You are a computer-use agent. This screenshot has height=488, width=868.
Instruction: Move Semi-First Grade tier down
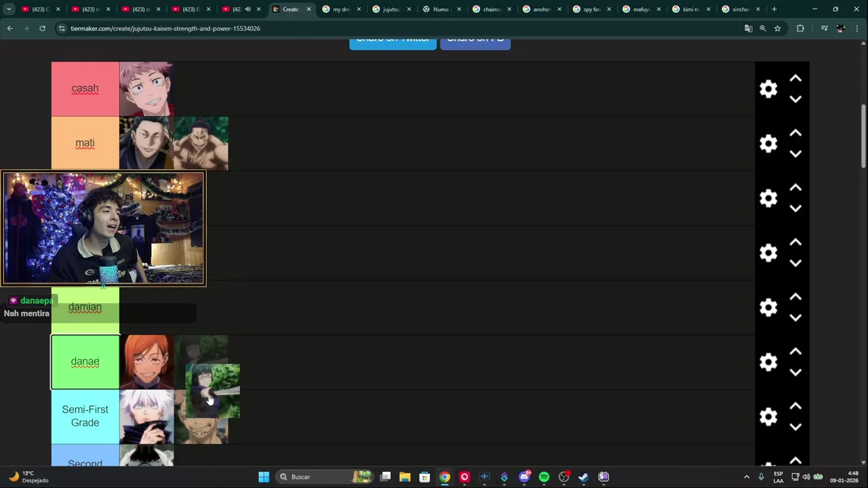795,427
